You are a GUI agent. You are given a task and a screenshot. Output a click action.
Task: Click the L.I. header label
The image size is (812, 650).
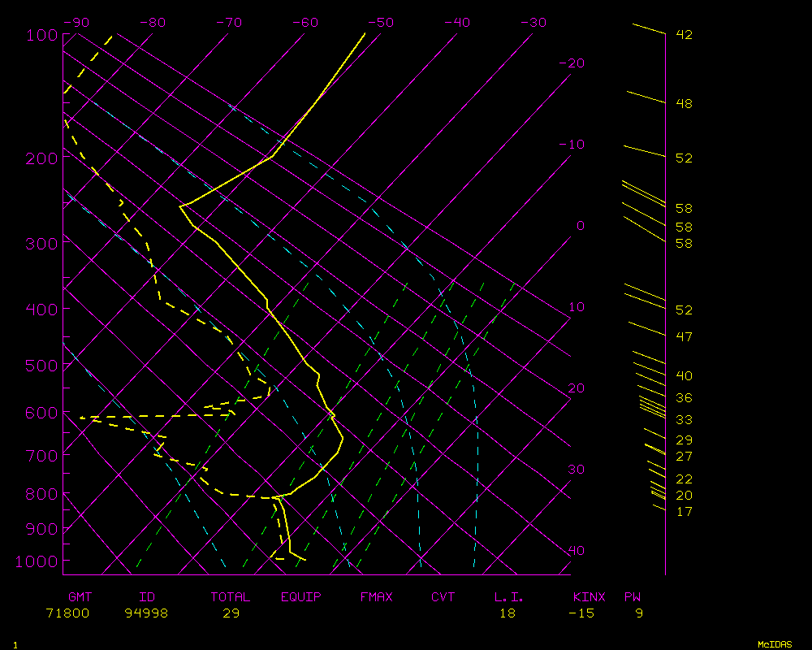509,597
